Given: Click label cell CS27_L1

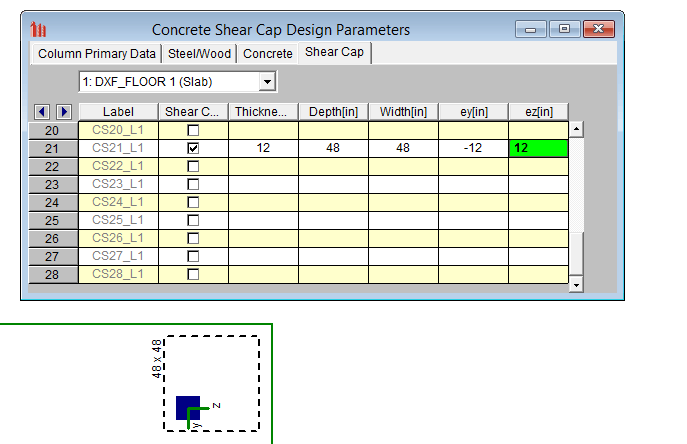Looking at the screenshot, I should 118,256.
